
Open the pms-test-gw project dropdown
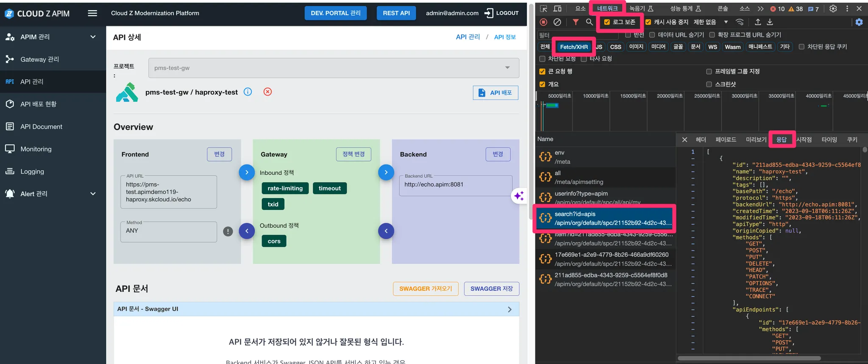(x=334, y=68)
